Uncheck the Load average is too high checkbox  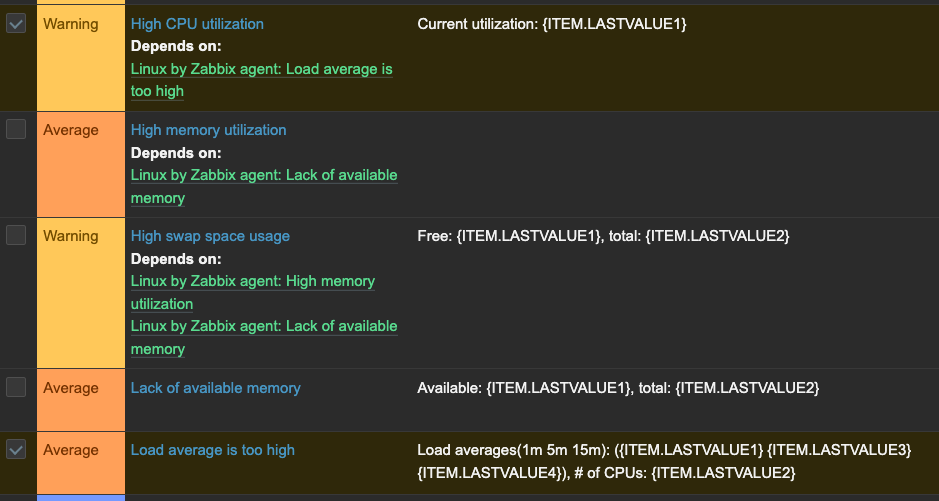16,449
